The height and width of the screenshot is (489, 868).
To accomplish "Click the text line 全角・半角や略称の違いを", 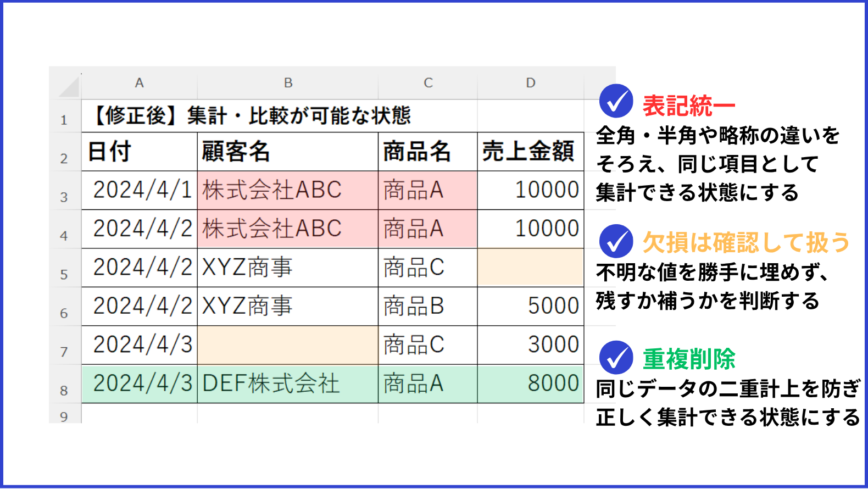I will tap(718, 135).
